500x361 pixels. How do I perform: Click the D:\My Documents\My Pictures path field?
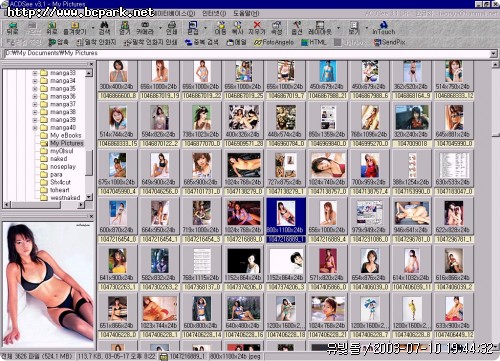click(247, 53)
